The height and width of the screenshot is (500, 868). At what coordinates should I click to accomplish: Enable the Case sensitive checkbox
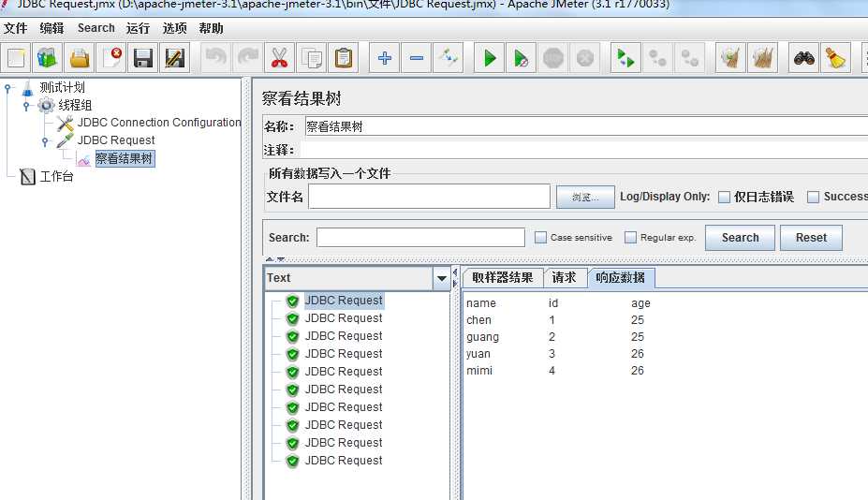point(541,238)
